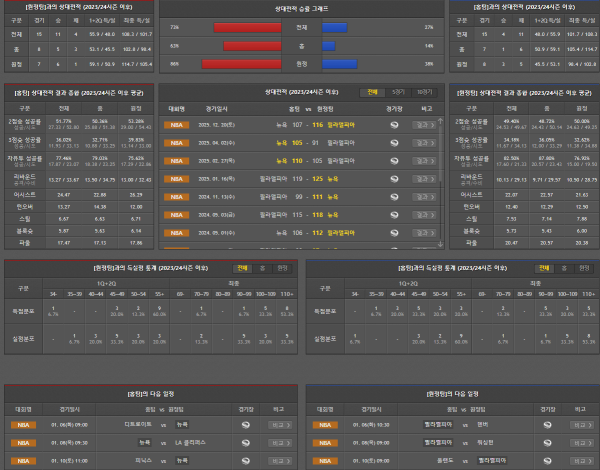Click stadium icon for 2023.04.02 game
Viewport: 600px width, 470px height.
[x=394, y=142]
